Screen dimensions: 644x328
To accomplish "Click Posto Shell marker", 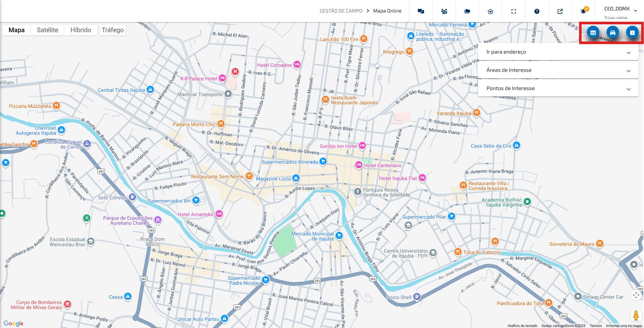I will [417, 297].
